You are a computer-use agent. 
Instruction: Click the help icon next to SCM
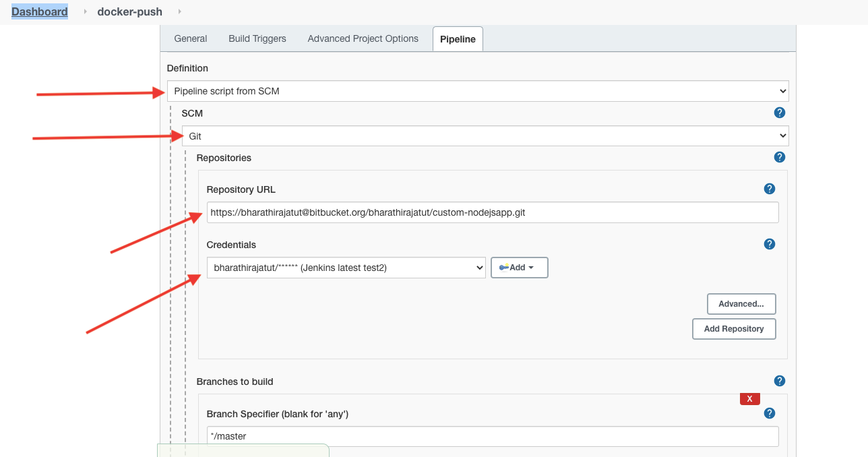pos(780,113)
